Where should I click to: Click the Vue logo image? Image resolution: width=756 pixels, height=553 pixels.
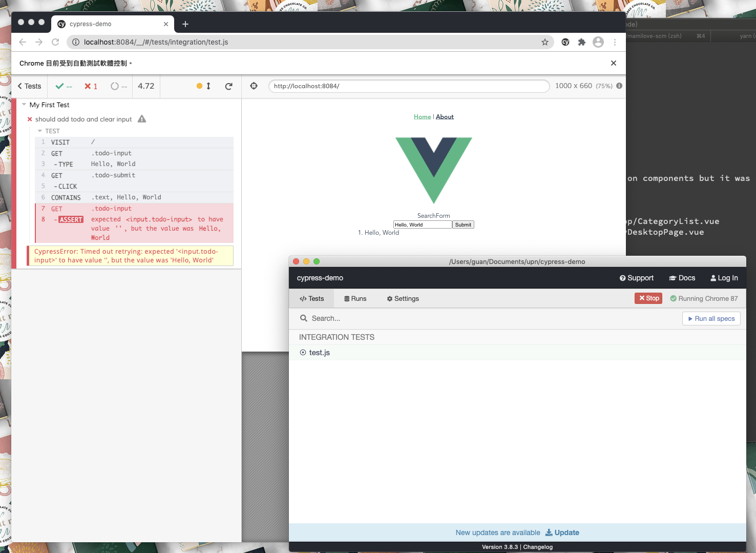click(x=434, y=170)
